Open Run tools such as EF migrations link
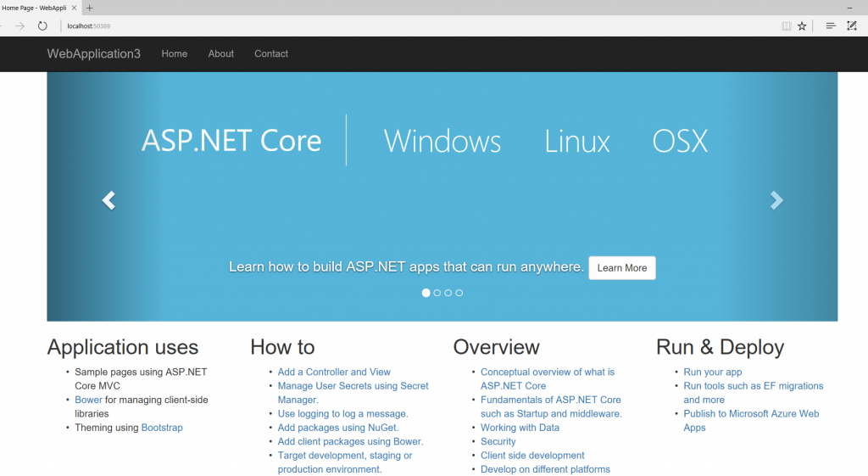The image size is (868, 476). coord(753,392)
